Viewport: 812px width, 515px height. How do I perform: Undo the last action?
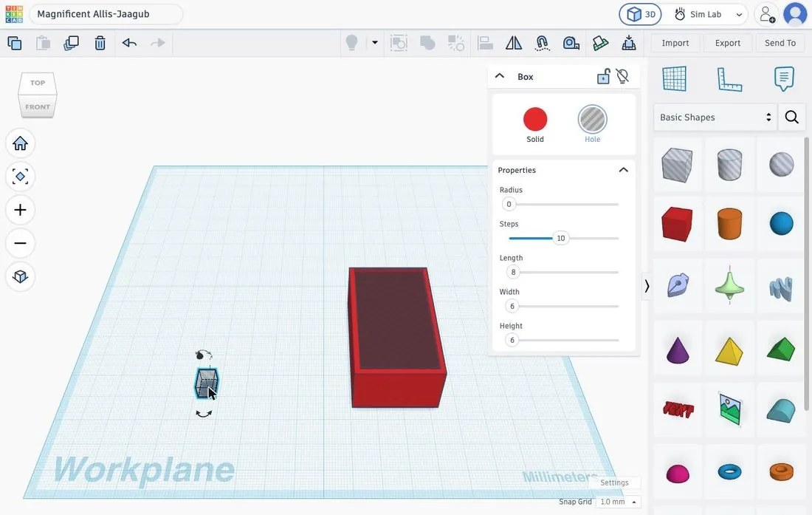click(129, 43)
